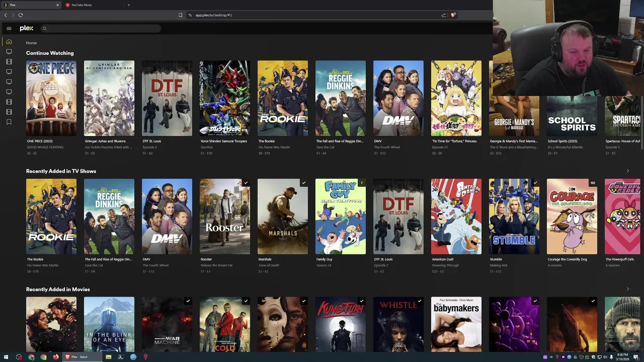Click the Plex logo
The image size is (644, 362).
(27, 29)
